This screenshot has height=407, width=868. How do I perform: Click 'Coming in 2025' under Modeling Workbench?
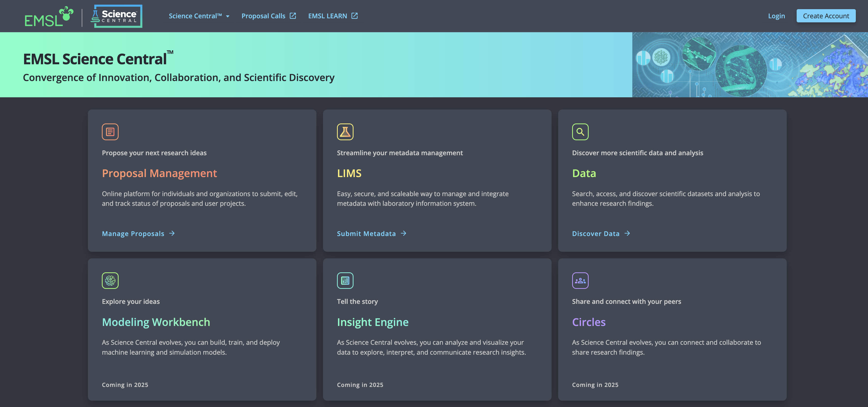pyautogui.click(x=125, y=385)
